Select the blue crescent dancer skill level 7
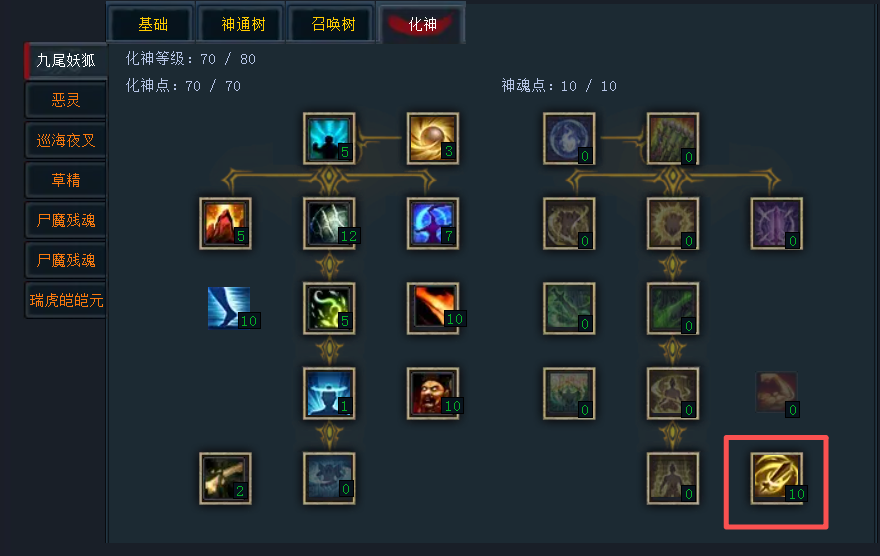Viewport: 880px width, 556px height. [433, 223]
